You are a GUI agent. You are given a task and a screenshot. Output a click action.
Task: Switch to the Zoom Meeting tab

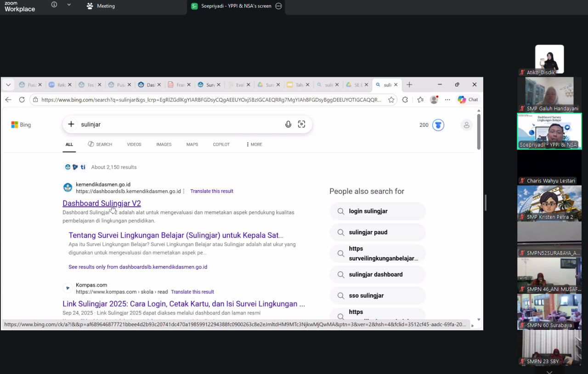click(101, 6)
